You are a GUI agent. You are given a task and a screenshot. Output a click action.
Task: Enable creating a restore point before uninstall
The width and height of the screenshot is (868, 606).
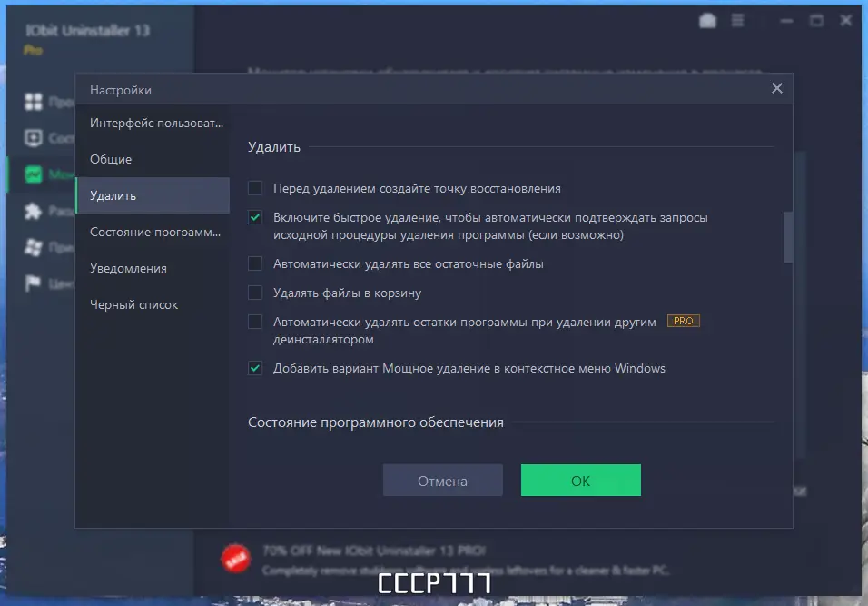[x=256, y=188]
